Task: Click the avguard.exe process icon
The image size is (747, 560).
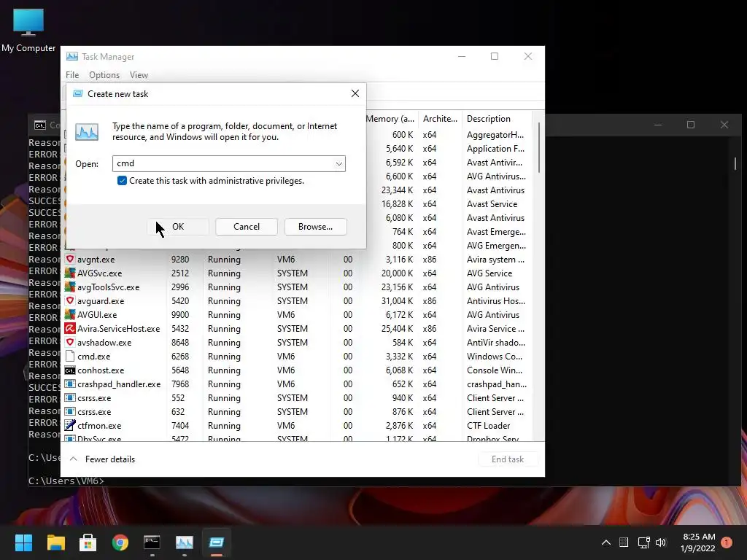Action: point(70,301)
